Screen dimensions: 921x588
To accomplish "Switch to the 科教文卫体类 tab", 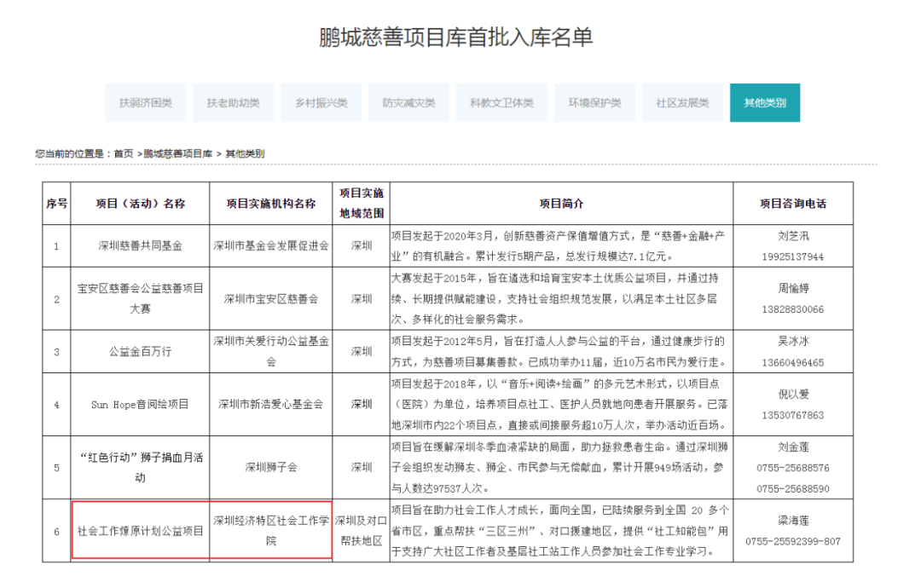I will tap(501, 103).
